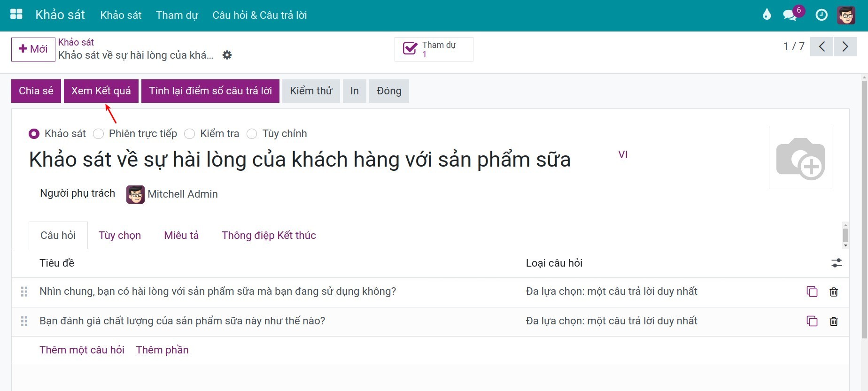Open column settings adjust icon
868x391 pixels.
[837, 263]
